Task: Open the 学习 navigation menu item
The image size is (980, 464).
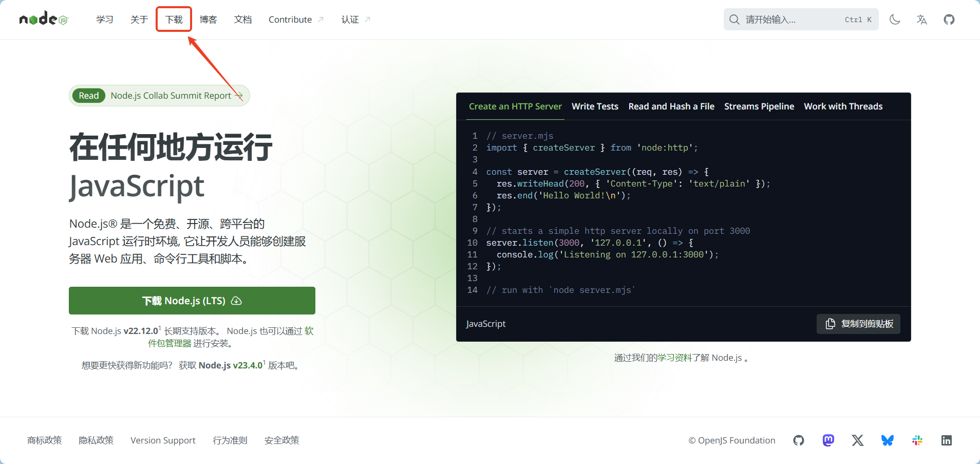Action: pyautogui.click(x=104, y=20)
